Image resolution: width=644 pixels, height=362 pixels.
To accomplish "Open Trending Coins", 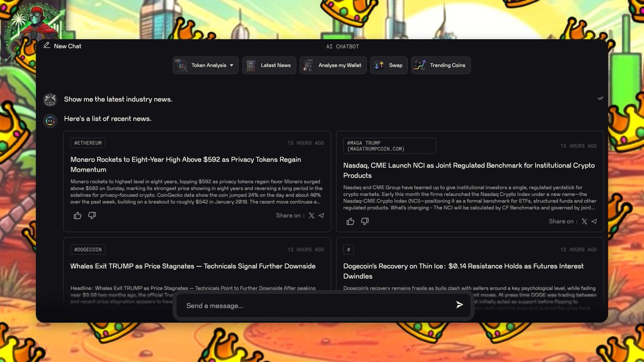I will click(441, 65).
